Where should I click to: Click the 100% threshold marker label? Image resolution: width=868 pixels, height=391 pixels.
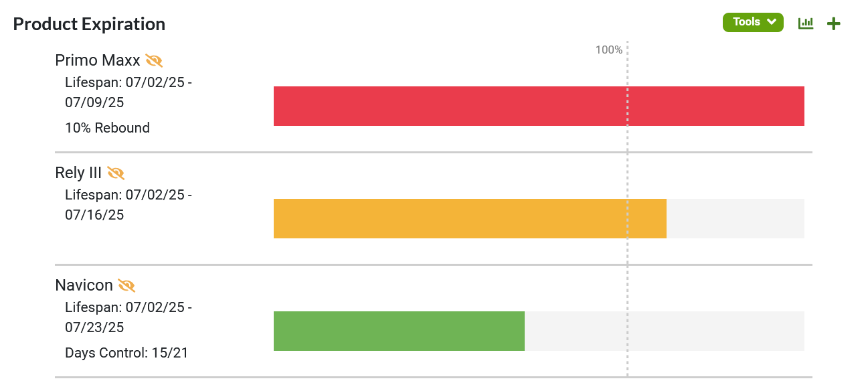pos(608,50)
